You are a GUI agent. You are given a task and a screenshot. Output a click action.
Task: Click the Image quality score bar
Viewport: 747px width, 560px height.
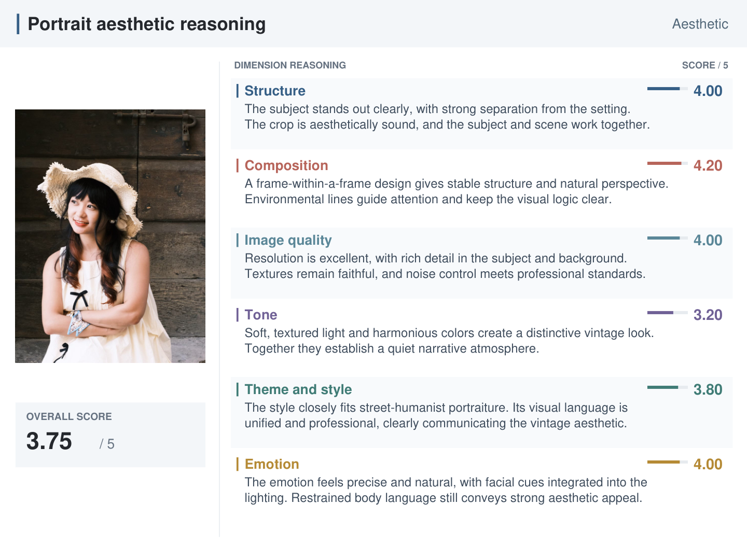668,238
